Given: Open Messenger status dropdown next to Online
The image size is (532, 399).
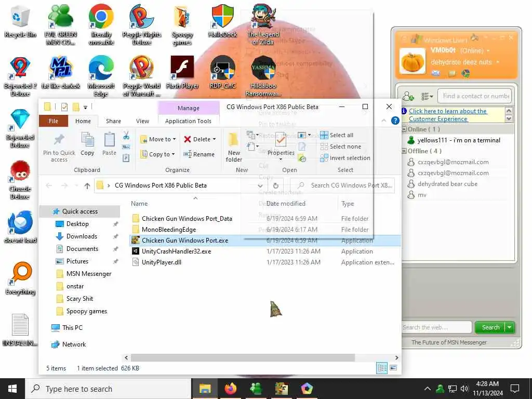Looking at the screenshot, I should (488, 51).
